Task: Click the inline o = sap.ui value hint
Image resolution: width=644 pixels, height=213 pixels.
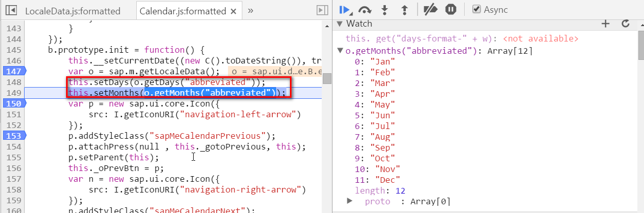Action: point(274,71)
